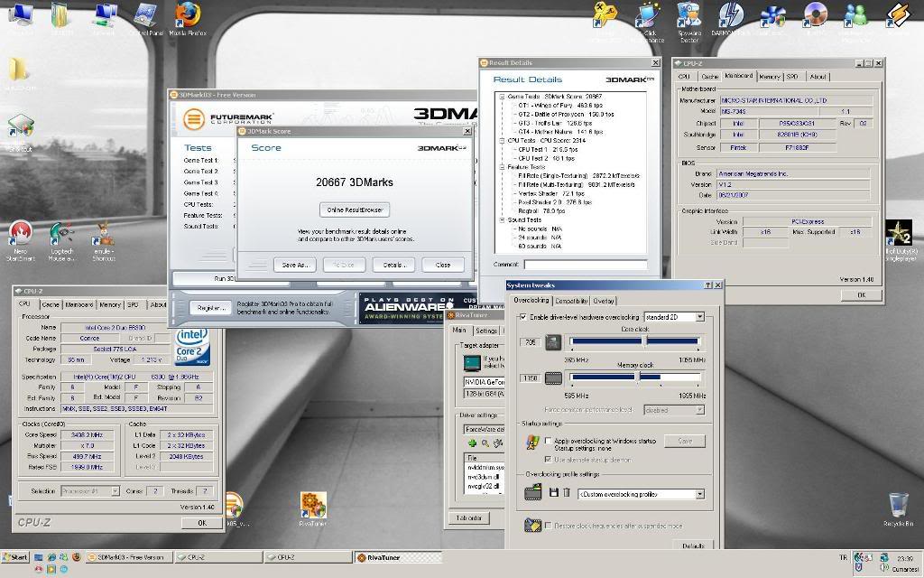Click OK in the left CPU-Z window
This screenshot has width=924, height=578.
[x=202, y=523]
